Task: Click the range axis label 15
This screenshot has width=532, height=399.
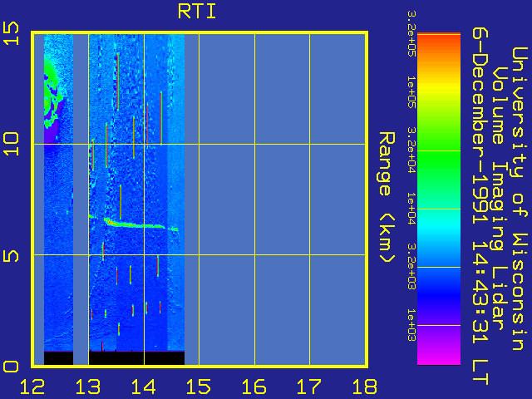Action: [11, 33]
